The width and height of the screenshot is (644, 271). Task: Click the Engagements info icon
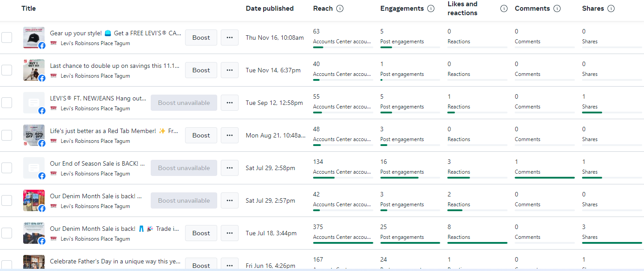coord(430,8)
